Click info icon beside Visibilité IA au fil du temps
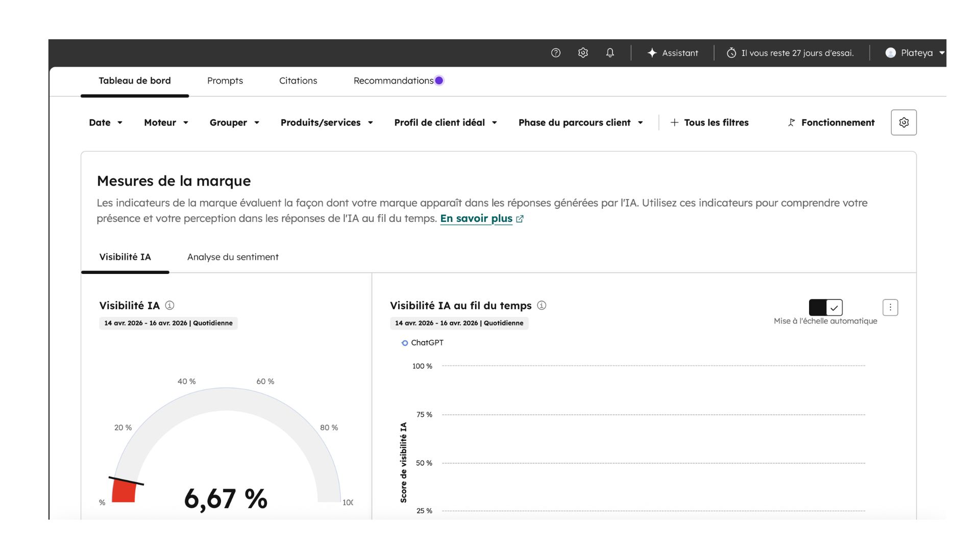This screenshot has width=980, height=551. click(x=542, y=305)
